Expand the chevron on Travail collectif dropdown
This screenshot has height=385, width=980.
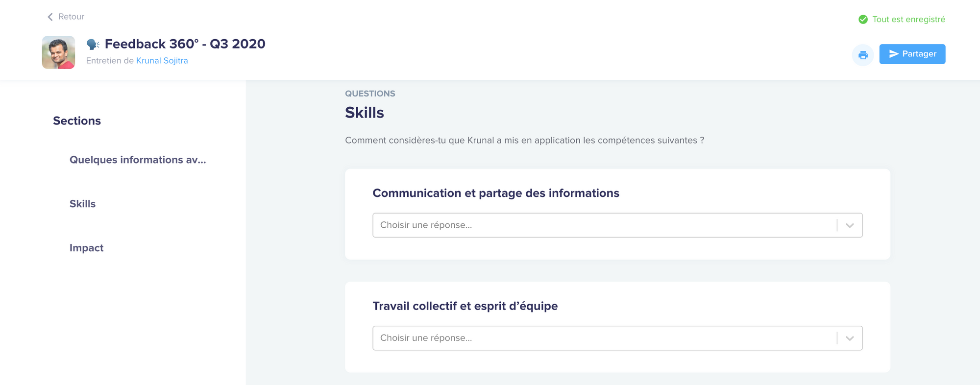coord(850,338)
